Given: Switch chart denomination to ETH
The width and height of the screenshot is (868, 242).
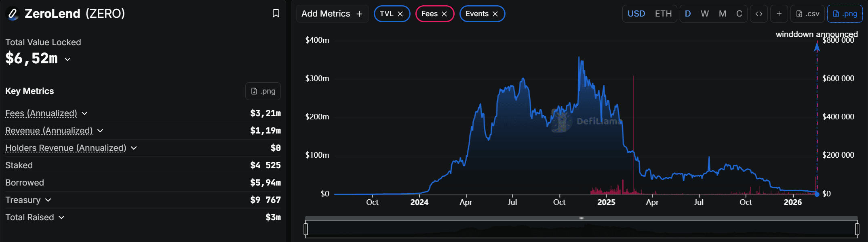Looking at the screenshot, I should coord(663,14).
